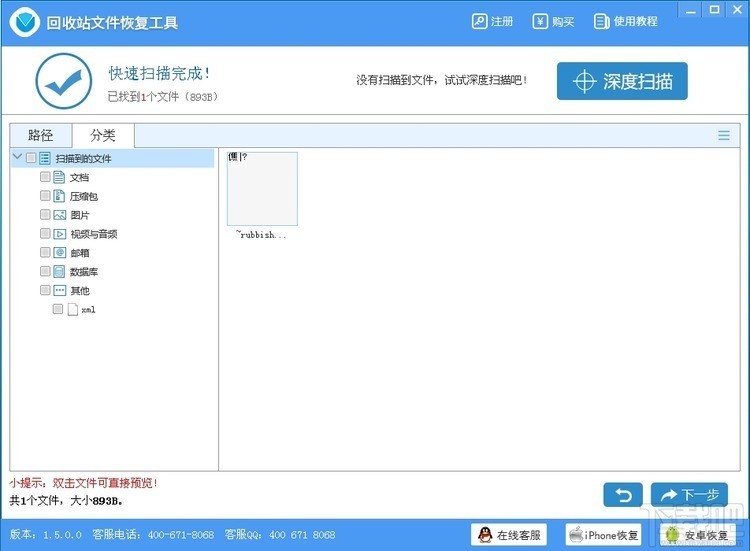Click the Android robot icon

pos(672,535)
